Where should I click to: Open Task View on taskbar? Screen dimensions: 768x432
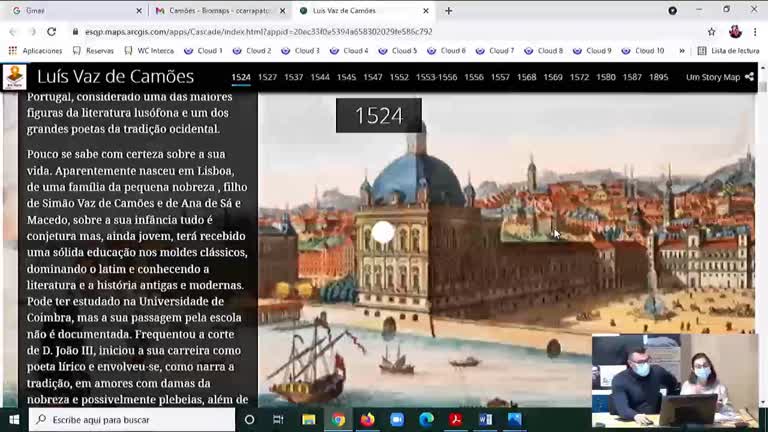(x=278, y=420)
